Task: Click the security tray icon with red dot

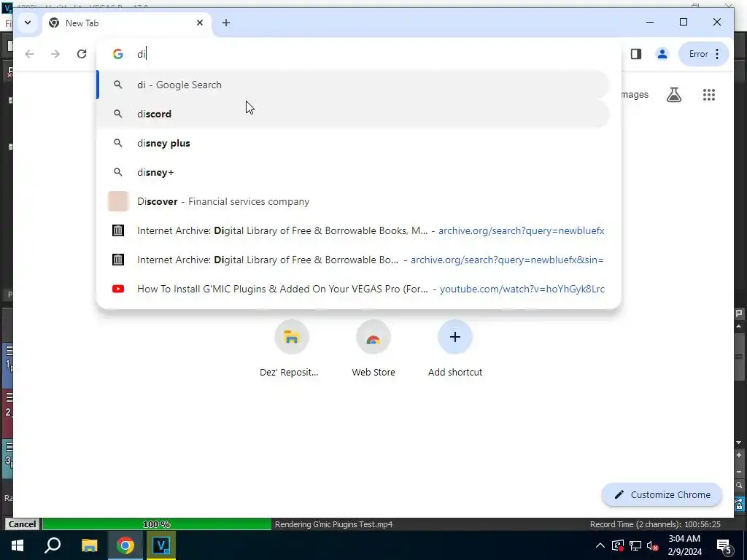Action: 617,545
